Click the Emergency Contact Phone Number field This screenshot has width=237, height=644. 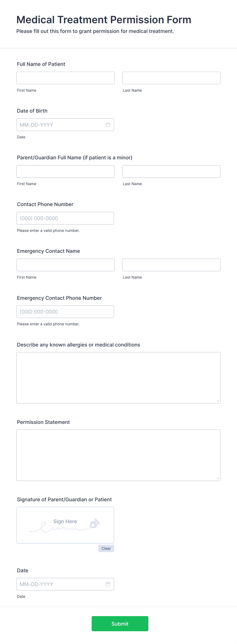[65, 312]
